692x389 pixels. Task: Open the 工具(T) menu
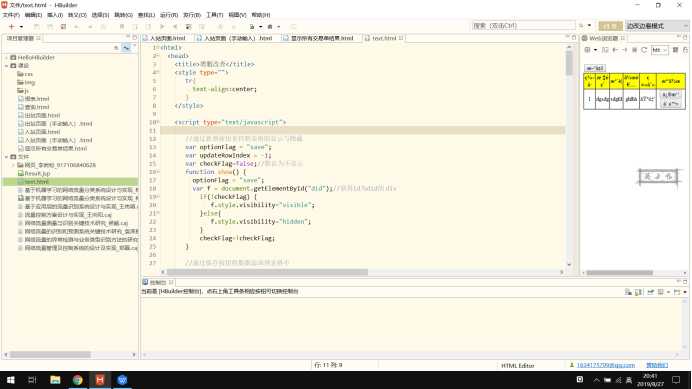click(x=214, y=15)
